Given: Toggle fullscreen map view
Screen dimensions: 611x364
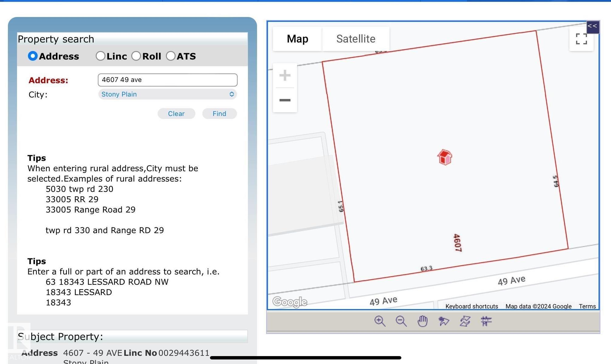Looking at the screenshot, I should 581,39.
